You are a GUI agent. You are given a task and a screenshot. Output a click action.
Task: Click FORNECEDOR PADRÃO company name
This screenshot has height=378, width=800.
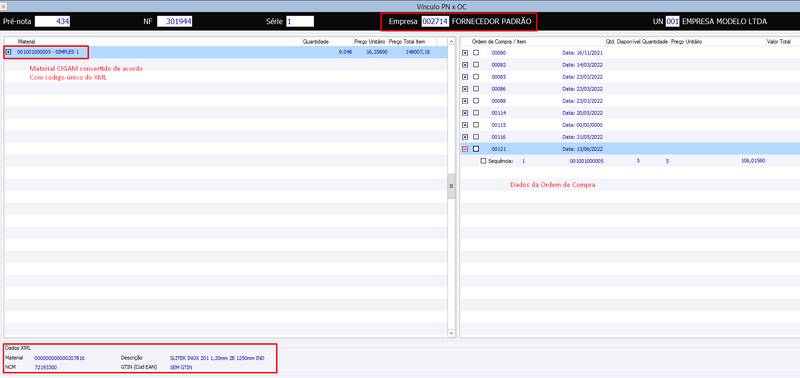tap(491, 21)
